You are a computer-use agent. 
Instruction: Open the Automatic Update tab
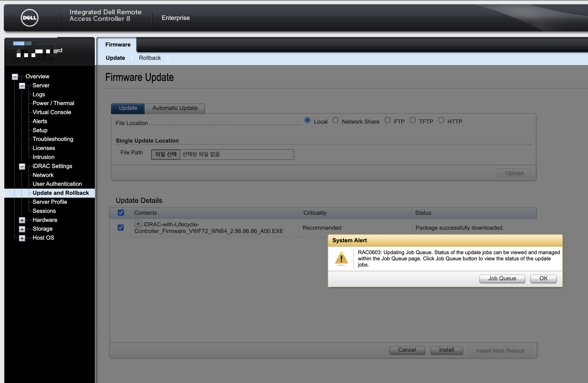(175, 108)
